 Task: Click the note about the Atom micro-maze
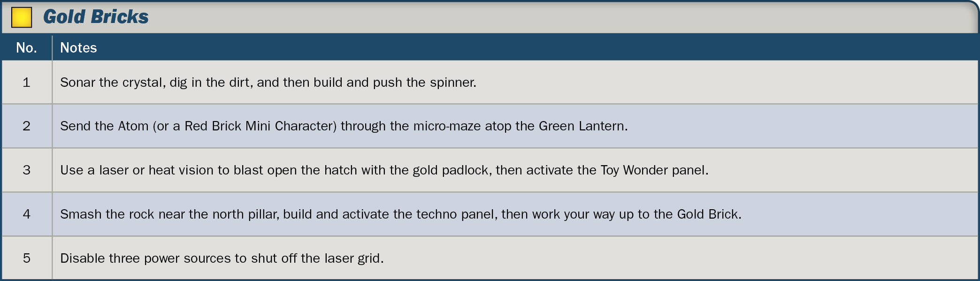point(344,126)
